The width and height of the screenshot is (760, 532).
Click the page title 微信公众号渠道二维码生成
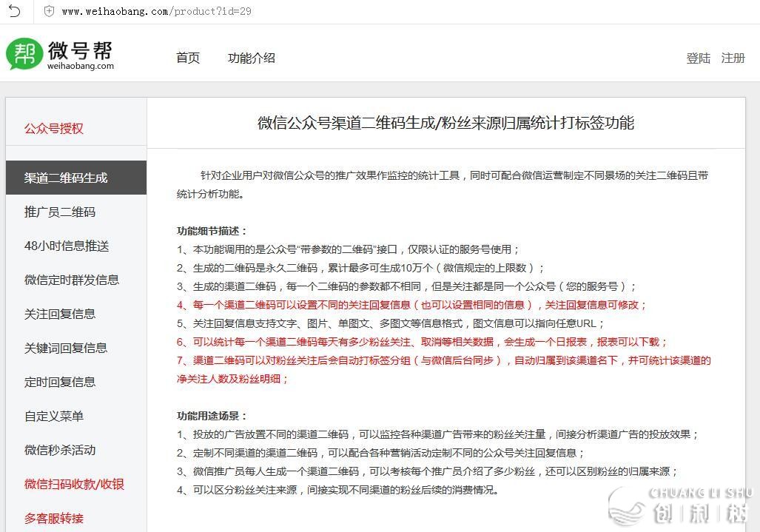coord(446,123)
